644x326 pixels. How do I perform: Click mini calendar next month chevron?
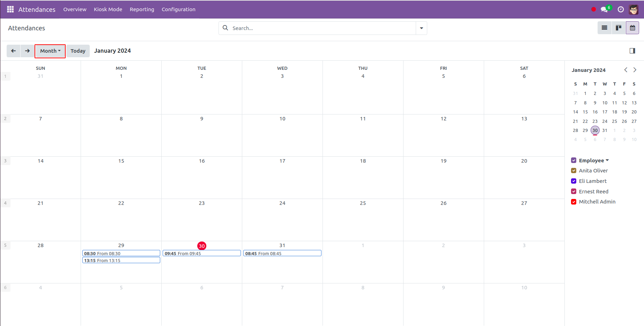pos(635,70)
